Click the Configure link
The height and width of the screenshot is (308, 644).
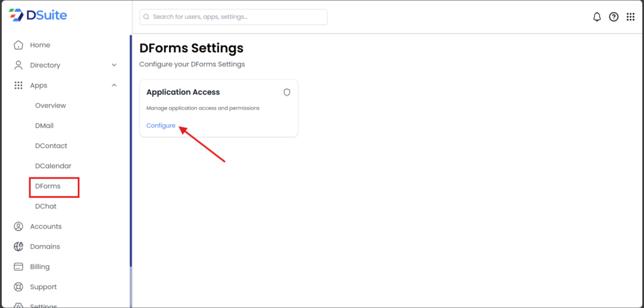pos(161,126)
